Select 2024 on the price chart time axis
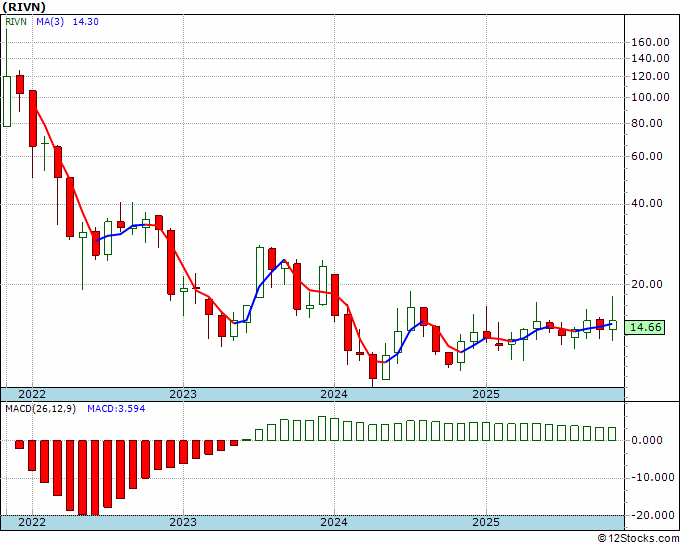The width and height of the screenshot is (680, 546). tap(334, 394)
